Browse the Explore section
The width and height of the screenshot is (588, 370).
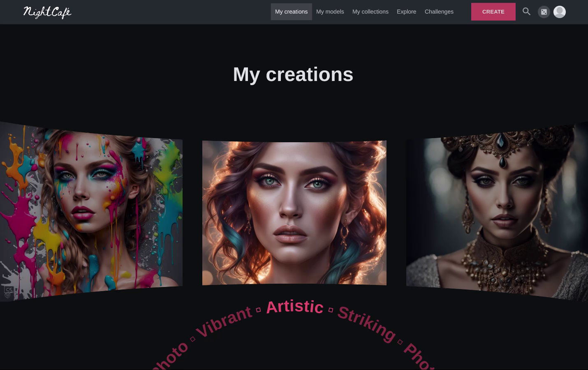(406, 12)
